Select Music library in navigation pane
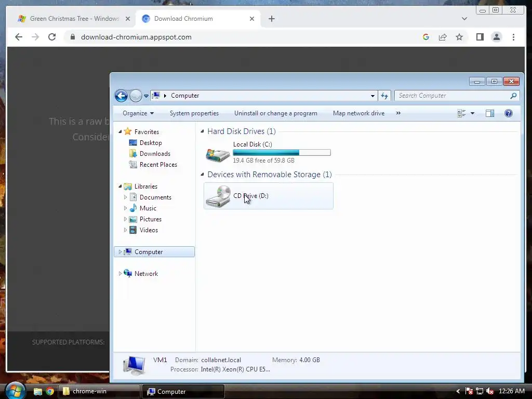Viewport: 532px width, 399px height. (148, 208)
